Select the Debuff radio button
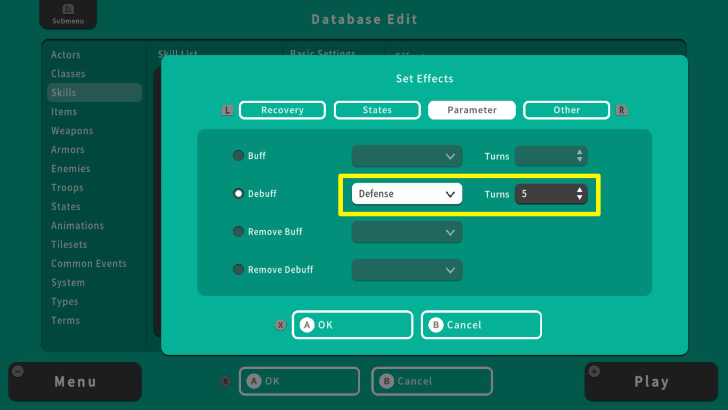 tap(238, 194)
